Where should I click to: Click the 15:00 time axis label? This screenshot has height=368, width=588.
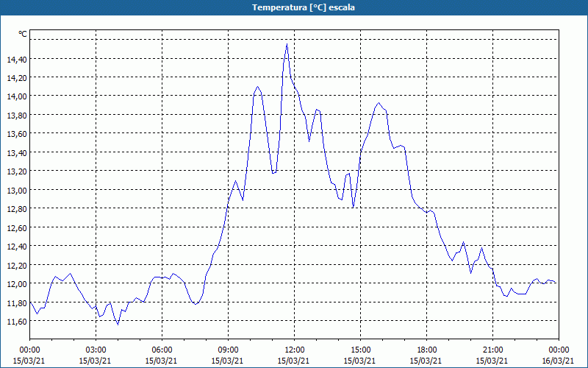[360, 350]
